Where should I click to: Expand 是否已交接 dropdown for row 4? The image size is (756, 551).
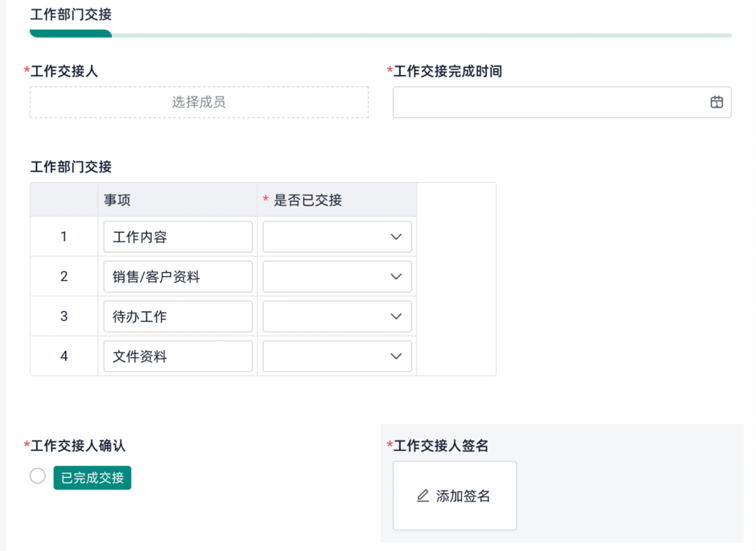[x=337, y=356]
